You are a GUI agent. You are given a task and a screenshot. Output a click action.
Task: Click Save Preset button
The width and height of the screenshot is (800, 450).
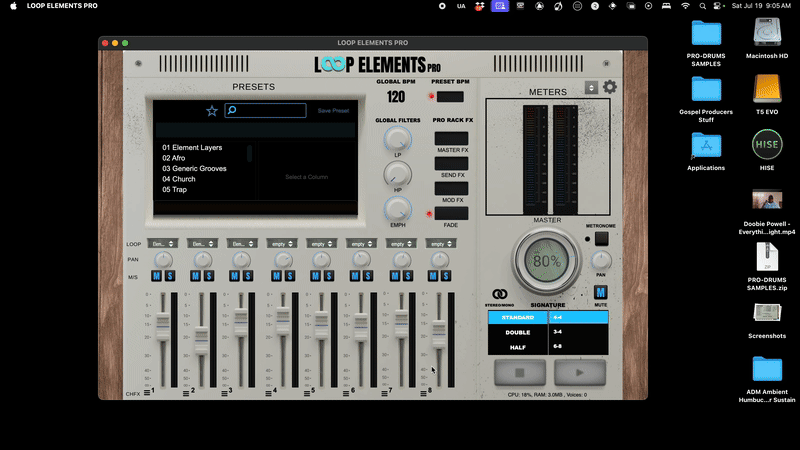tap(333, 111)
